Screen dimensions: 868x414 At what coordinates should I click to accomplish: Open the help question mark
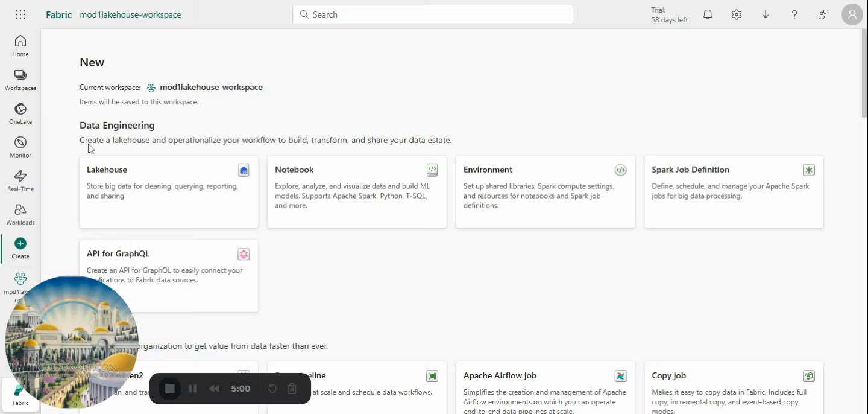tap(794, 14)
